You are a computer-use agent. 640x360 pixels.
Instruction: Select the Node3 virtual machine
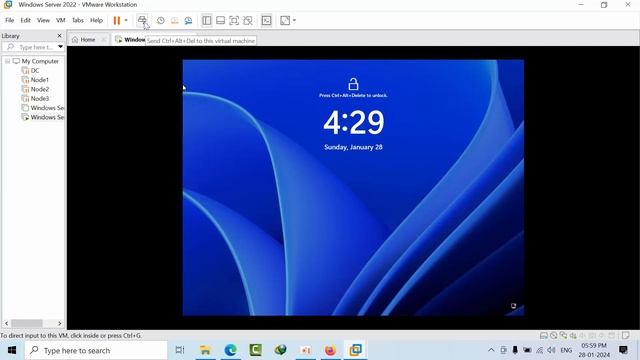[40, 99]
